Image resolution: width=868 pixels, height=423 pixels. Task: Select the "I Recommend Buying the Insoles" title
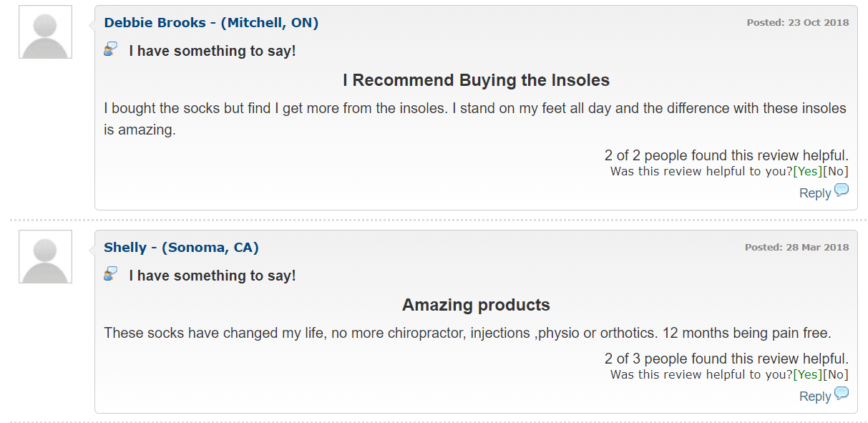(476, 80)
